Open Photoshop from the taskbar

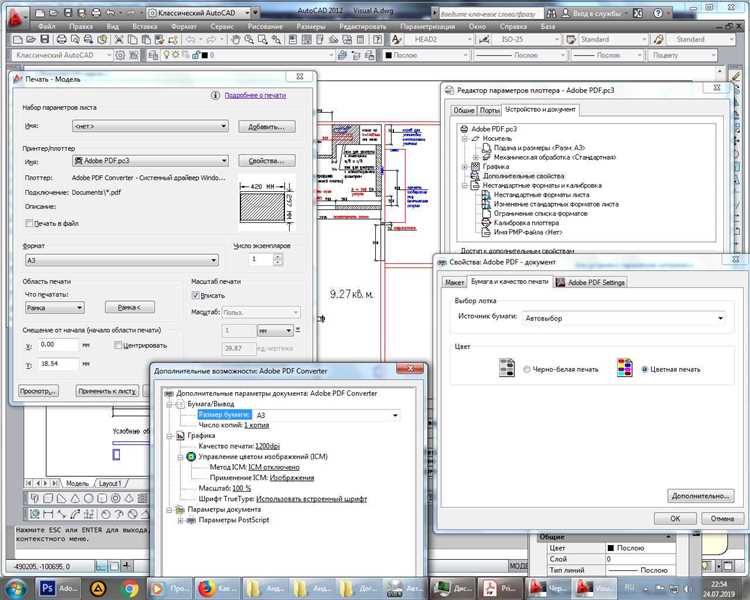[x=56, y=588]
